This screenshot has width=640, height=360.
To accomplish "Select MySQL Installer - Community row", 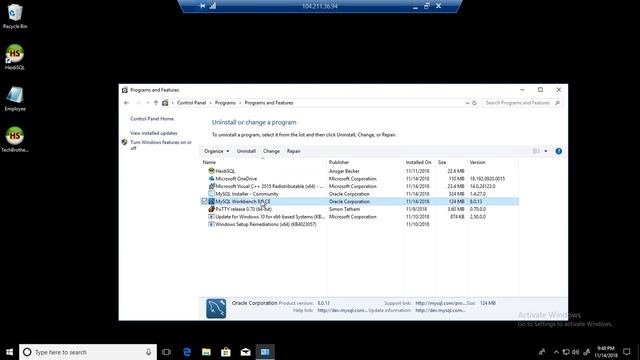I will click(359, 194).
